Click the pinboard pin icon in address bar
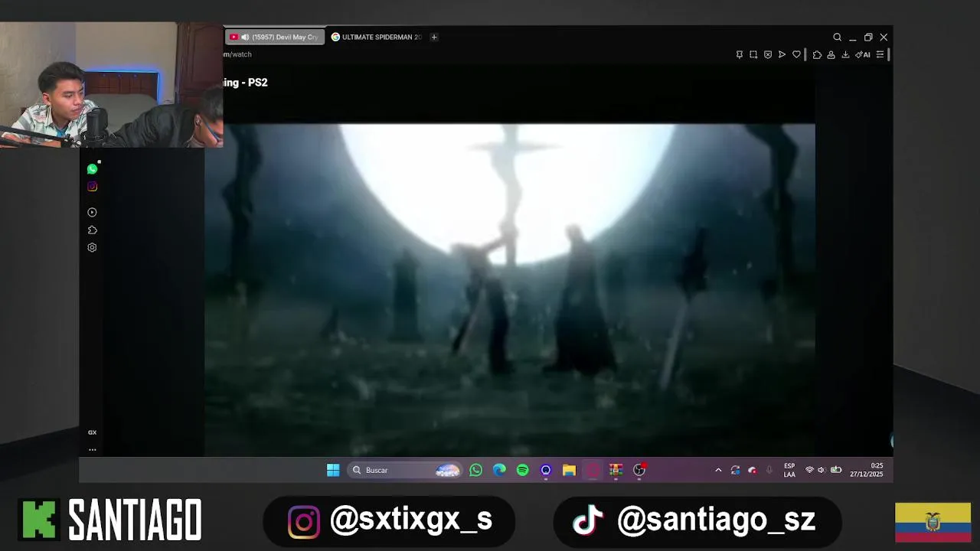Viewport: 980px width, 551px height. pyautogui.click(x=739, y=54)
